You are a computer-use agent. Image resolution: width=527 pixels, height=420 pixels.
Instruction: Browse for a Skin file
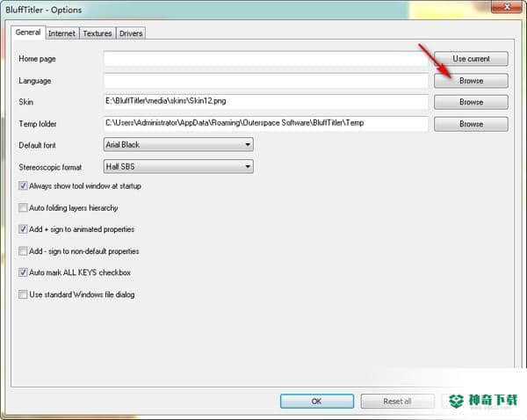[471, 102]
